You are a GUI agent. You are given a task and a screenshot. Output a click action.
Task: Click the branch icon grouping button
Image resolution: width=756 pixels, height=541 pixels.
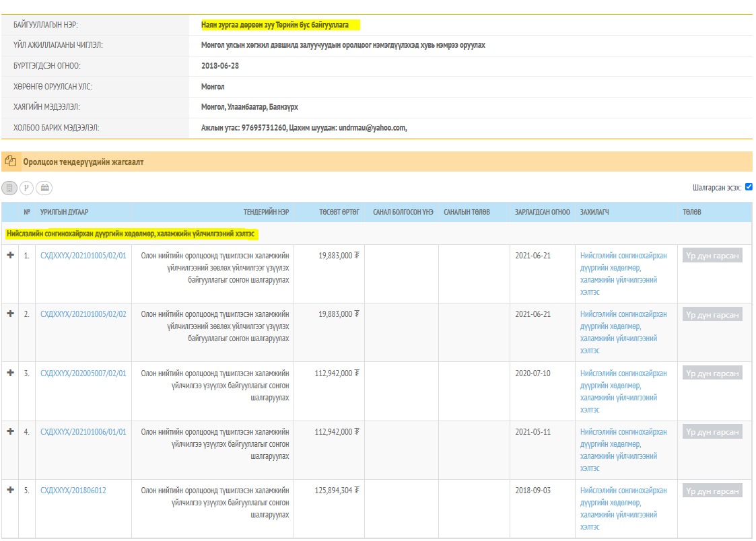coord(27,188)
